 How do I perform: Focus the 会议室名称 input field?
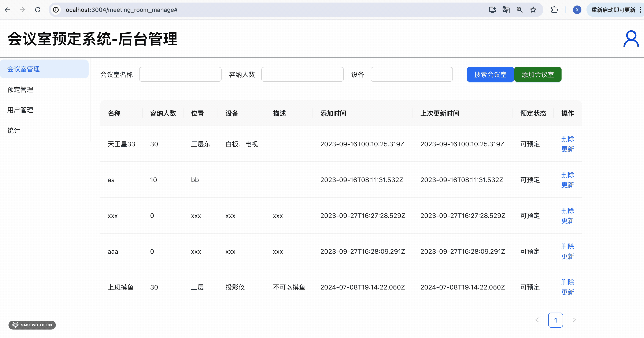[180, 74]
